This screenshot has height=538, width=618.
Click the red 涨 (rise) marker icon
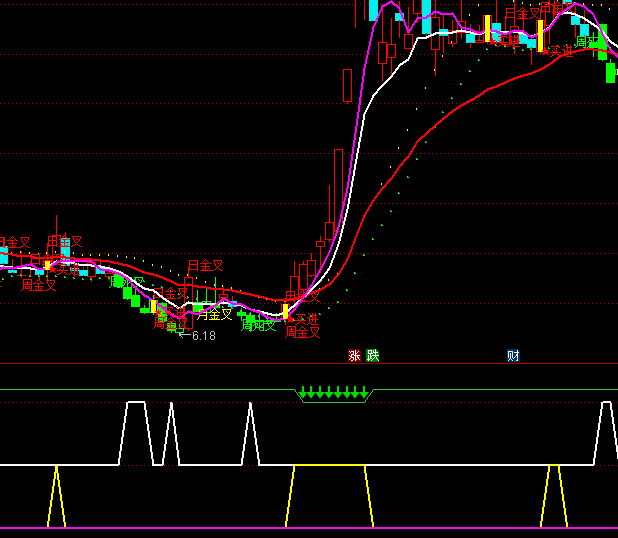pyautogui.click(x=354, y=355)
